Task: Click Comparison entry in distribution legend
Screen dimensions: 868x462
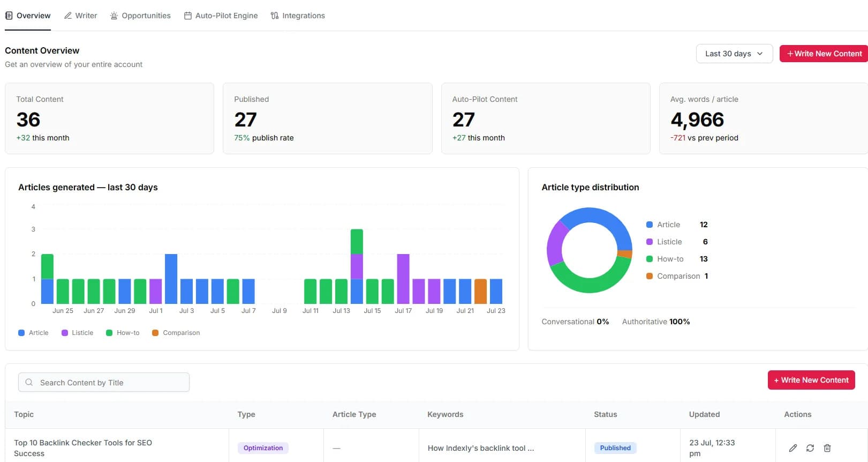Action: point(677,276)
